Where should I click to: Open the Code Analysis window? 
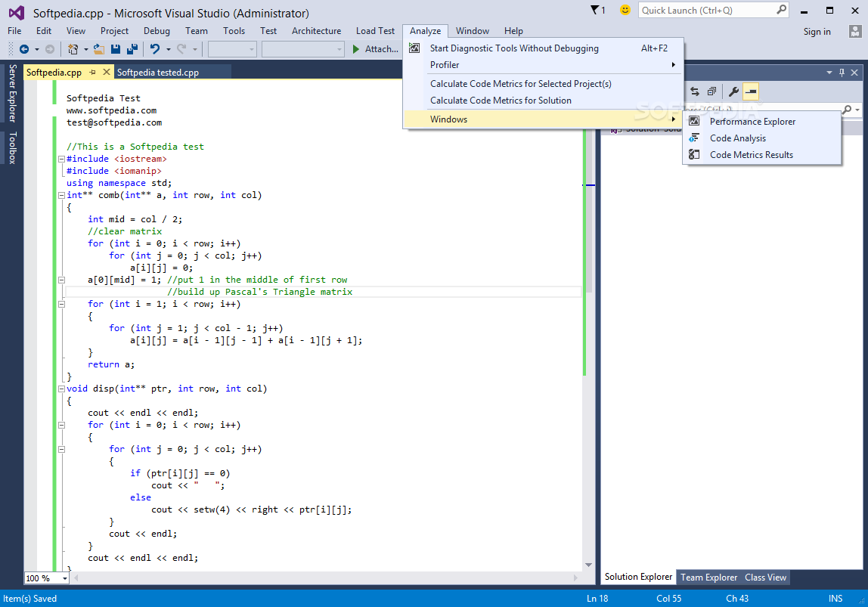pyautogui.click(x=738, y=138)
